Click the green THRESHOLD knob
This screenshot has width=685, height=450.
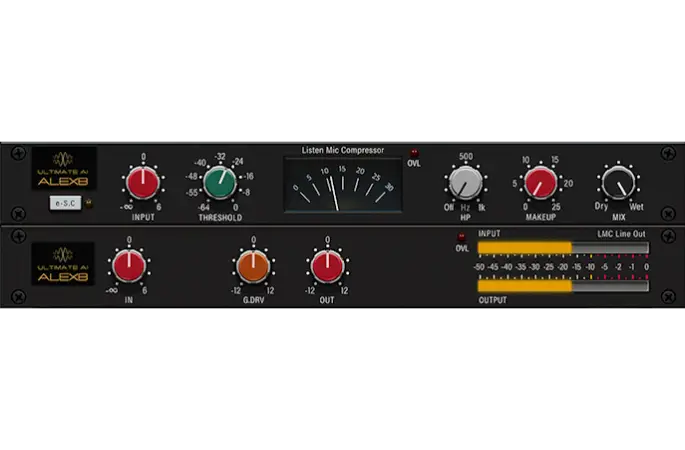220,183
